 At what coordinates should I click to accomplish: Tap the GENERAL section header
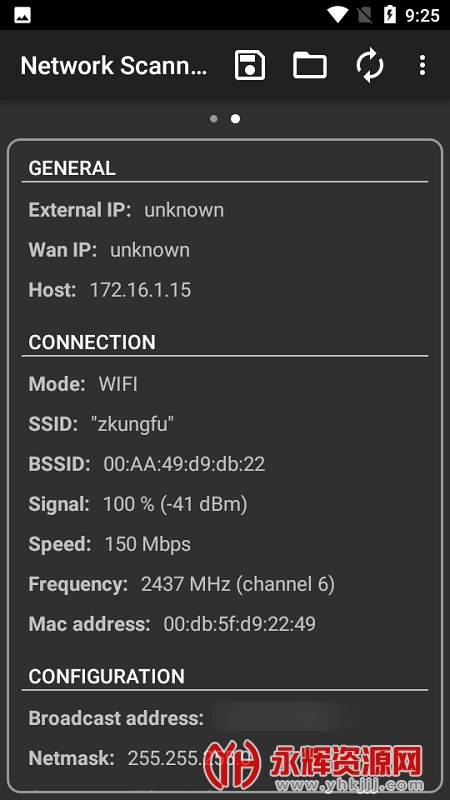tap(72, 168)
